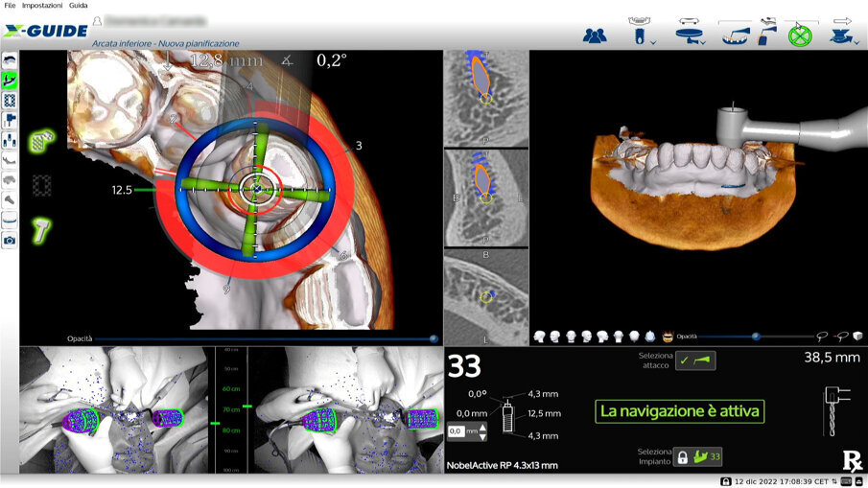The height and width of the screenshot is (488, 868).
Task: Click 'NobelActive RP 4.3x13 mm' implant label
Action: point(502,465)
